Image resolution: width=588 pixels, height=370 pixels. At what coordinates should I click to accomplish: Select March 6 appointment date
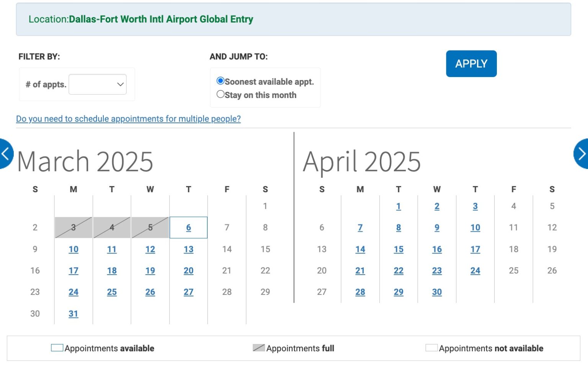pyautogui.click(x=188, y=227)
